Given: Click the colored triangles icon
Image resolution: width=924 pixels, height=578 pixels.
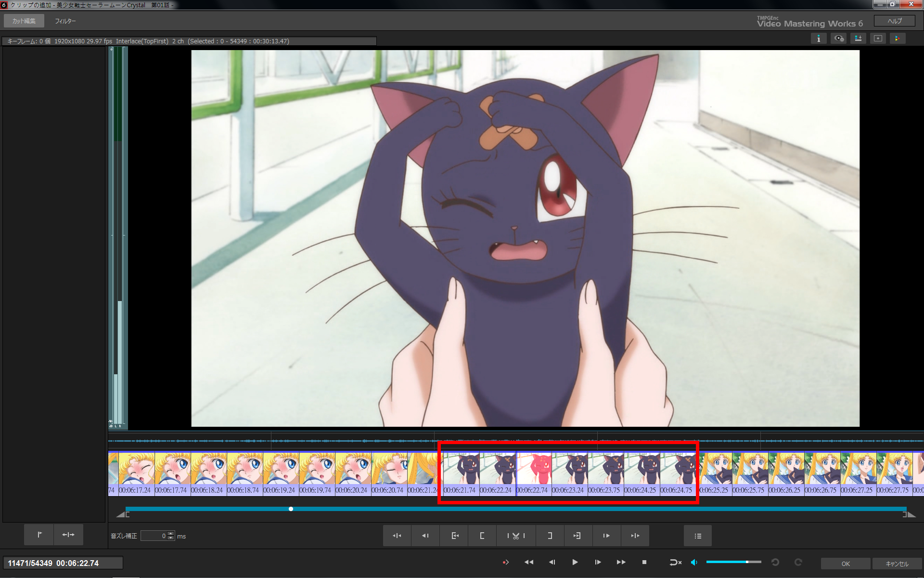Looking at the screenshot, I should point(897,39).
